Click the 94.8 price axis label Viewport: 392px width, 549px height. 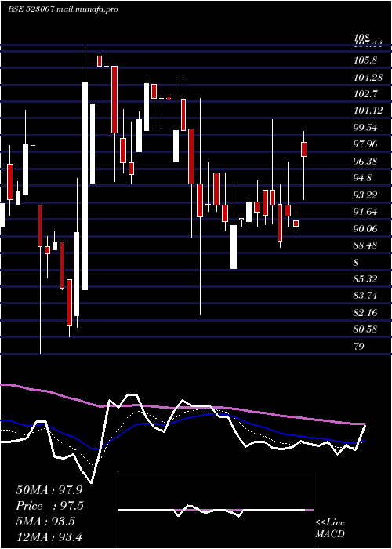tap(363, 178)
